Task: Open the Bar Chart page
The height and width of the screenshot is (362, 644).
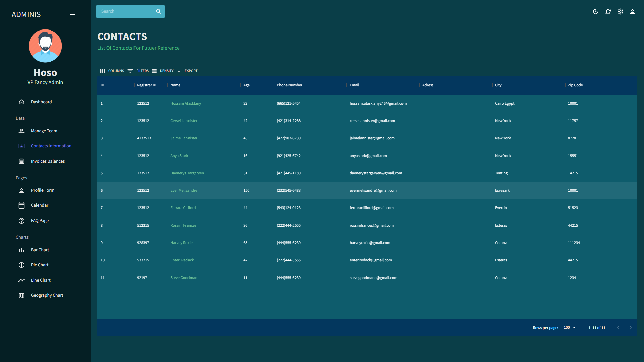Action: (x=39, y=250)
